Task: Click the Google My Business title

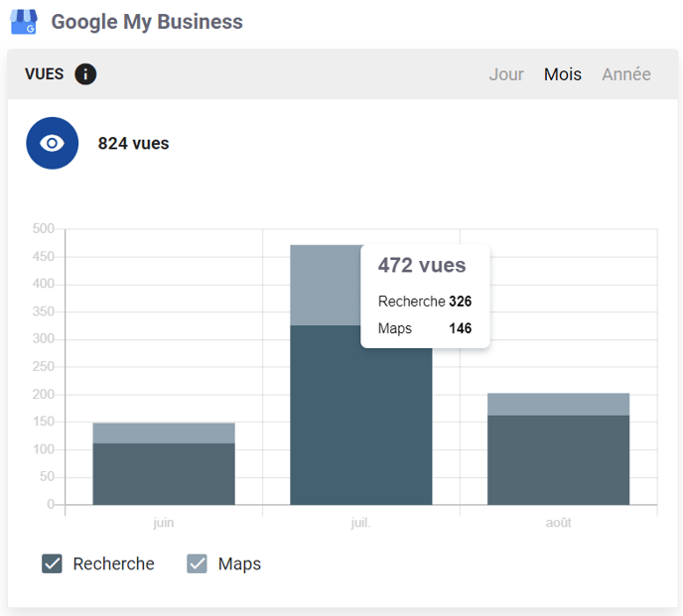Action: tap(147, 22)
